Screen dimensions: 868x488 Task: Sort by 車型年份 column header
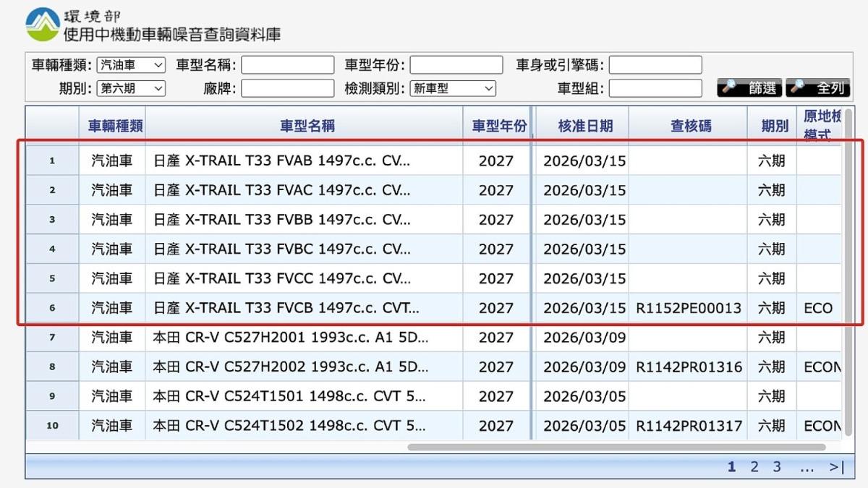(x=496, y=126)
